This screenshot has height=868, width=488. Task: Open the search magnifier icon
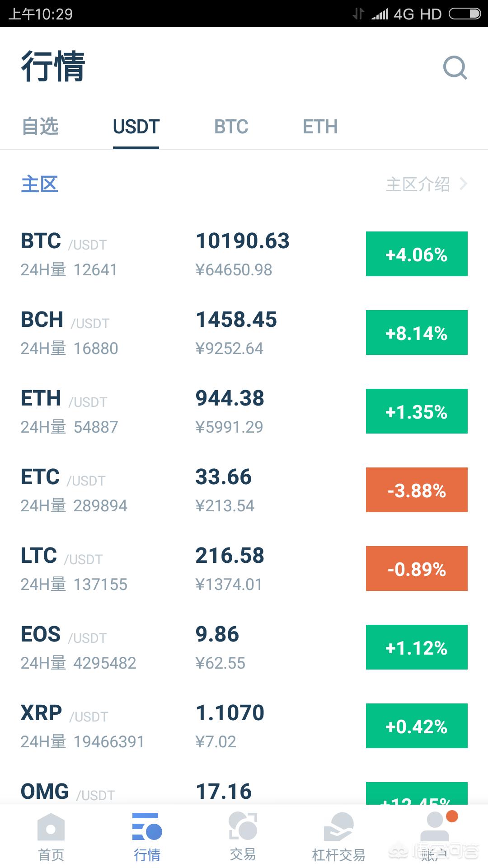[x=455, y=68]
